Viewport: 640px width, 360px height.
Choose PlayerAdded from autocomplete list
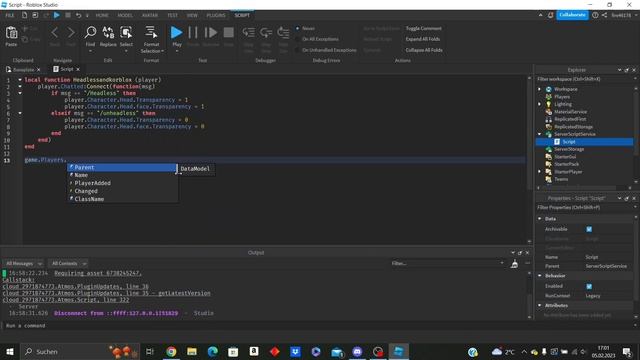pyautogui.click(x=122, y=183)
